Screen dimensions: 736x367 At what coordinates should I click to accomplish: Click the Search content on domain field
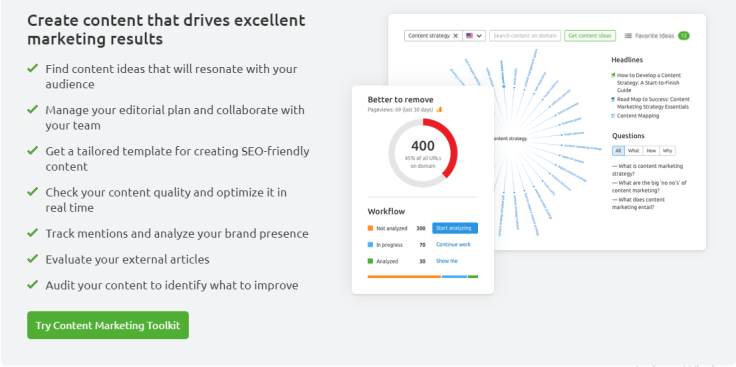pos(525,36)
